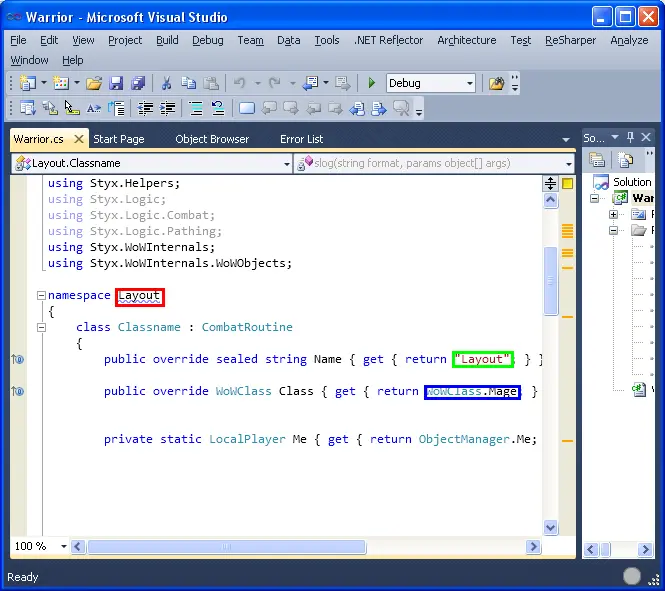Click the editor horizontal scrollbar thumb
The image size is (665, 591).
(x=226, y=547)
